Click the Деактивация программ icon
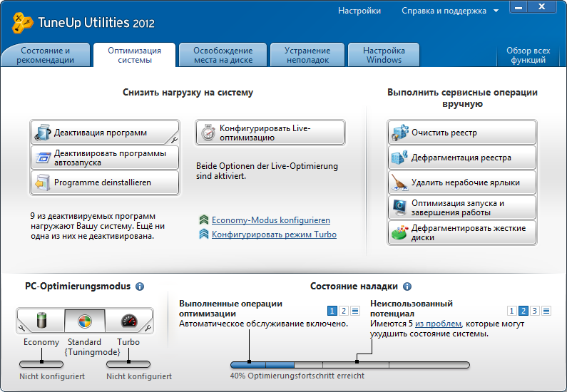 coord(43,133)
